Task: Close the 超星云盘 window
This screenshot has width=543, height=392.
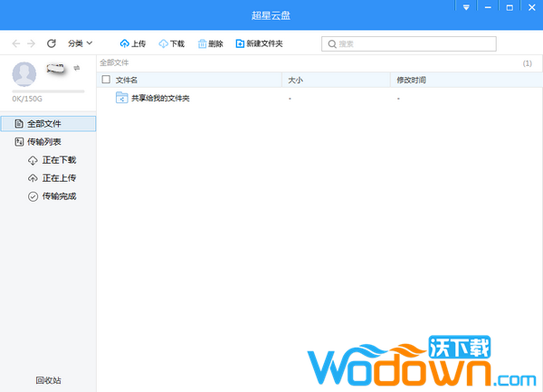Action: tap(531, 7)
